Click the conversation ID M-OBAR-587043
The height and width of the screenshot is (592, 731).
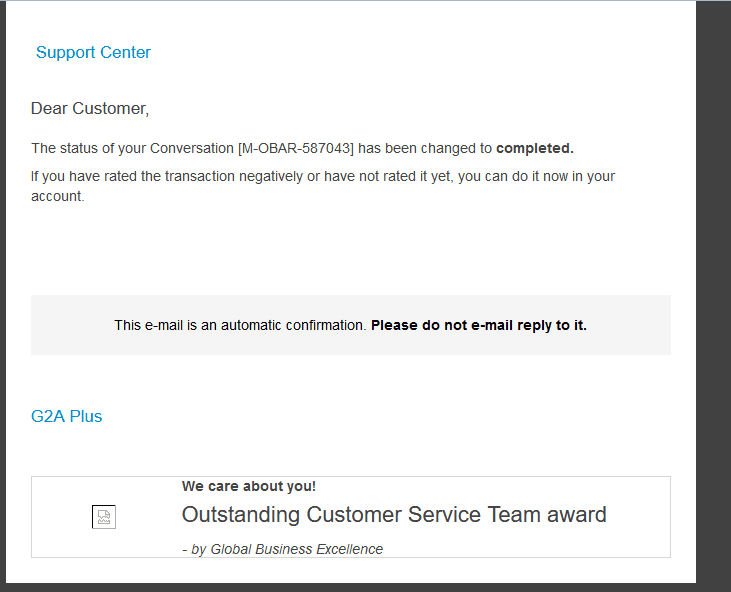coord(296,148)
